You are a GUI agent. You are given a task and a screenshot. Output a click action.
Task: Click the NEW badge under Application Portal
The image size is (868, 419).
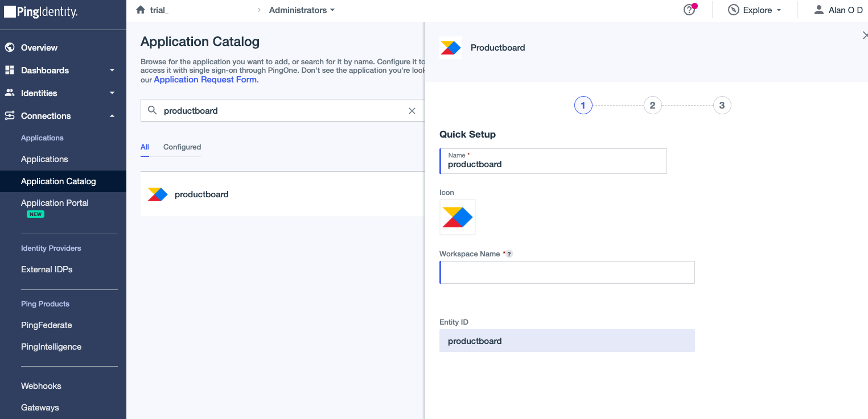(x=35, y=214)
